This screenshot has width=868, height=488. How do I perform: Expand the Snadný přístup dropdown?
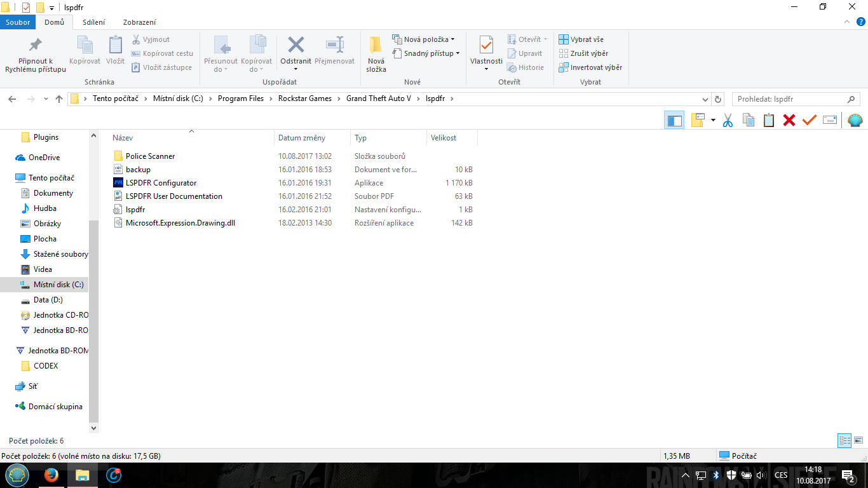click(426, 53)
